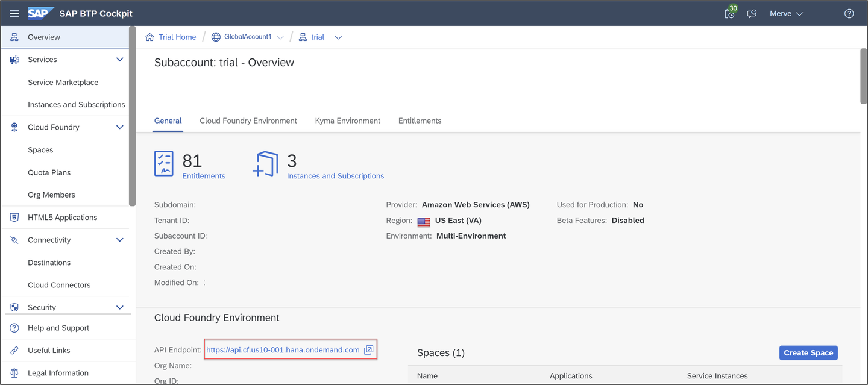
Task: Open the API endpoint URL link
Action: [x=283, y=349]
